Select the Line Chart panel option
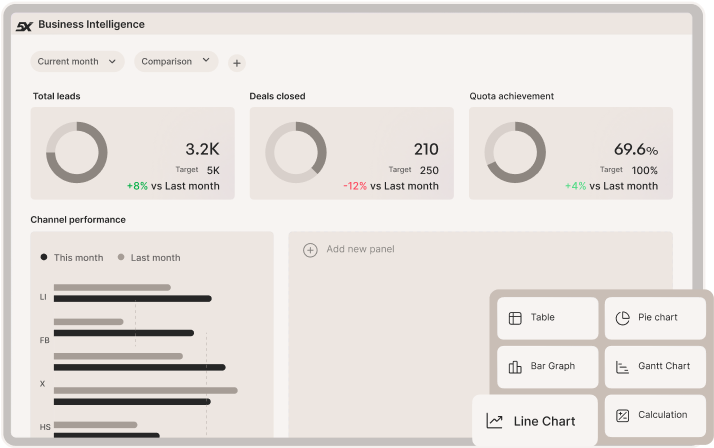 tap(535, 421)
